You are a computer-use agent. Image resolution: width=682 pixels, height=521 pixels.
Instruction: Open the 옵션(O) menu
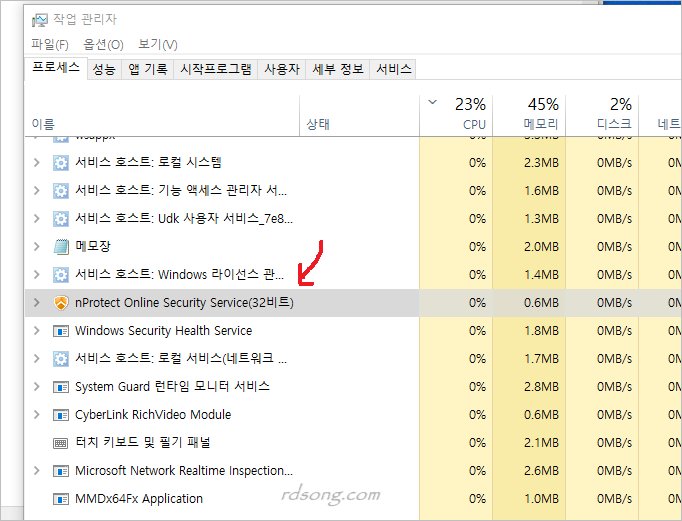pyautogui.click(x=103, y=45)
